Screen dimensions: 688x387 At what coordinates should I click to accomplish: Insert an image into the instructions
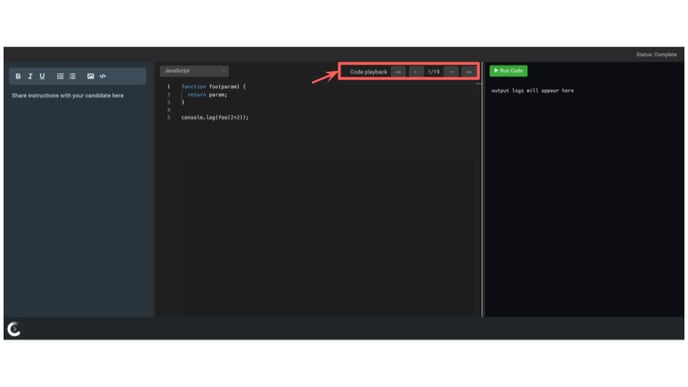90,76
